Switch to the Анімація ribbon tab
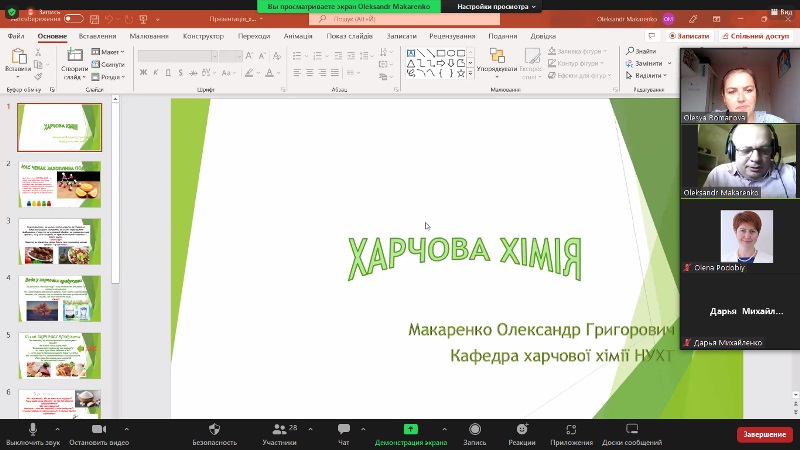Screen dimensions: 800x450 pos(298,36)
